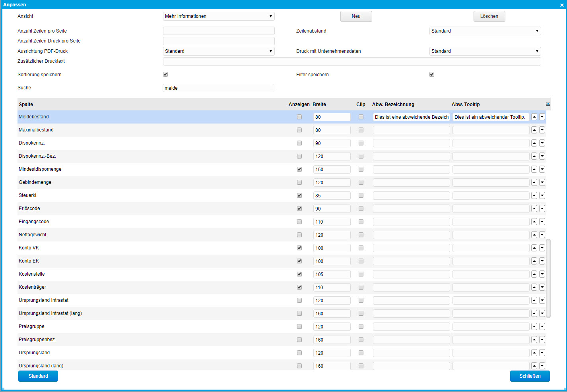Move the Meldebestand row up

(x=534, y=117)
